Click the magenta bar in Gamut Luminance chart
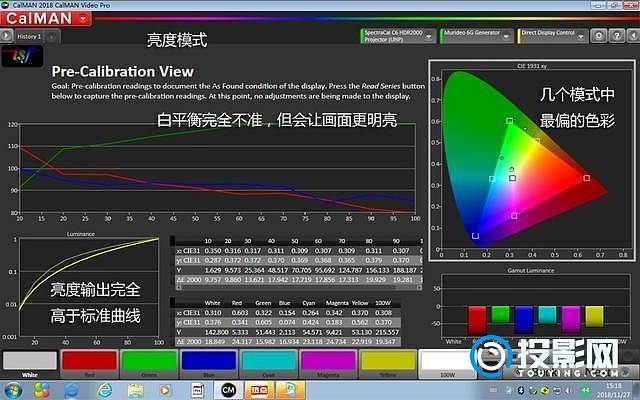This screenshot has width=640, height=400. coord(571,319)
